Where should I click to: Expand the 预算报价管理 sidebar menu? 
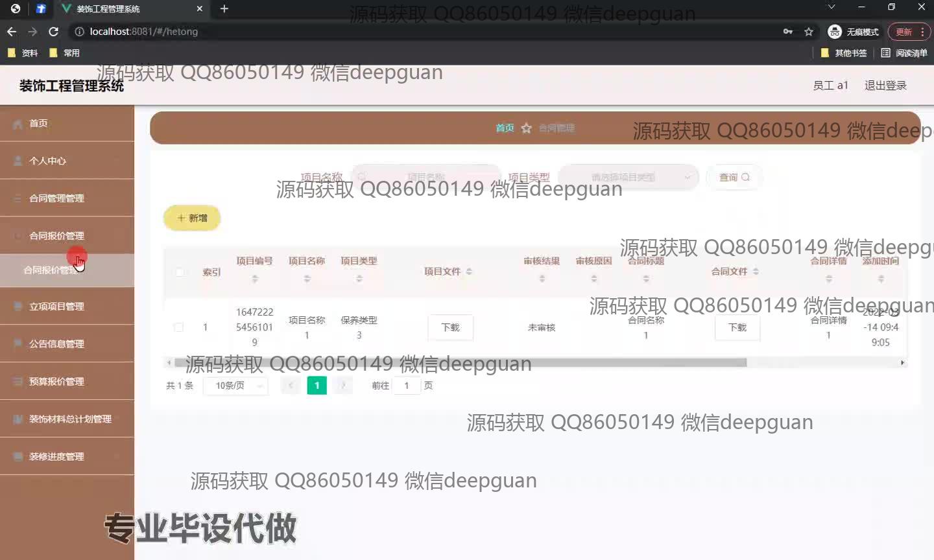click(67, 382)
